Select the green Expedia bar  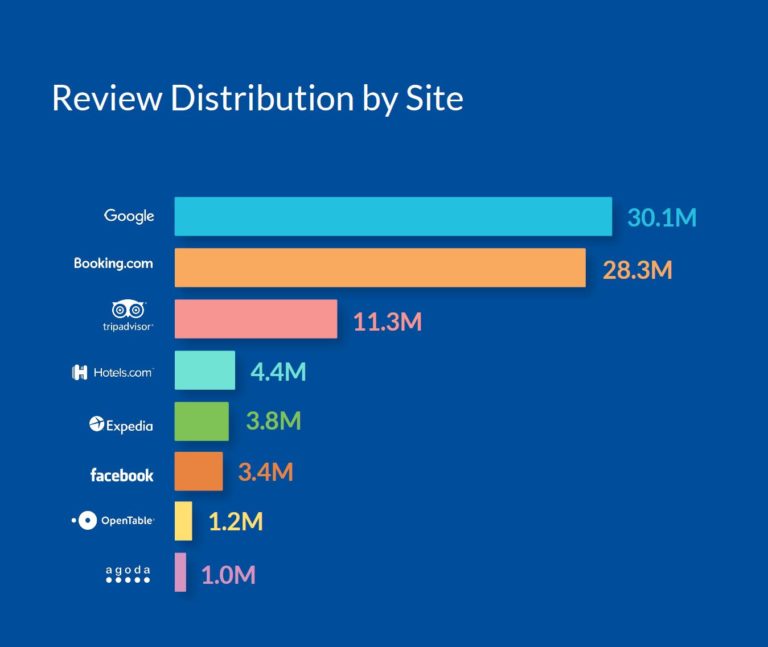pos(202,421)
